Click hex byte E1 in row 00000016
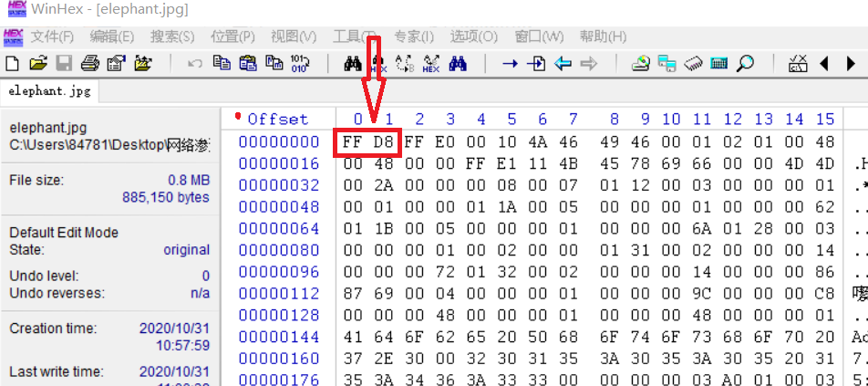 pyautogui.click(x=506, y=164)
